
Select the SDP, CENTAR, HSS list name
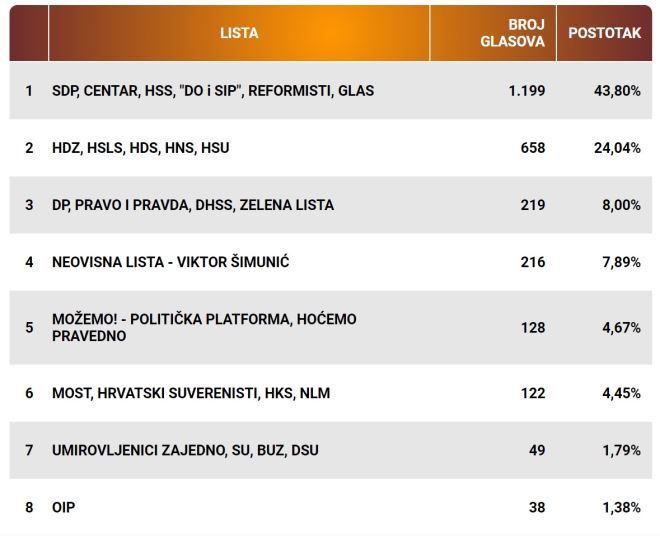(x=213, y=91)
